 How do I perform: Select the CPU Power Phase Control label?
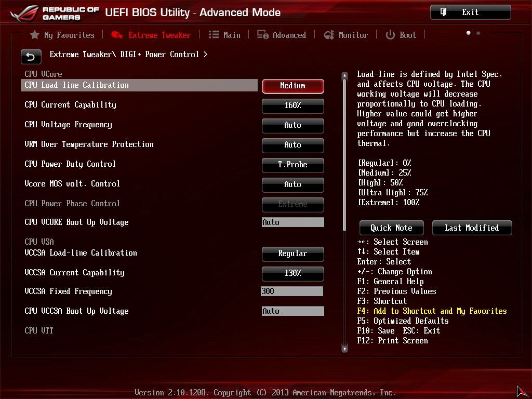(72, 203)
